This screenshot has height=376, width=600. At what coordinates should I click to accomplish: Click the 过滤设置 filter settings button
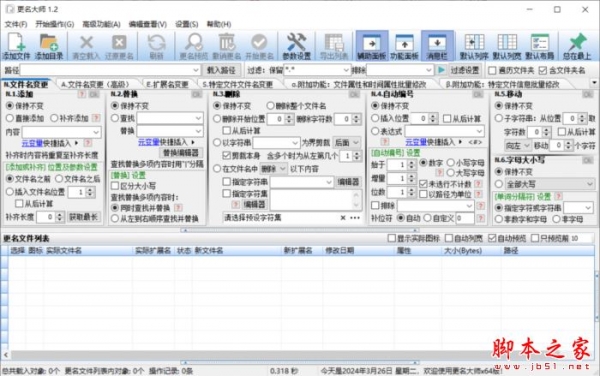click(x=465, y=70)
